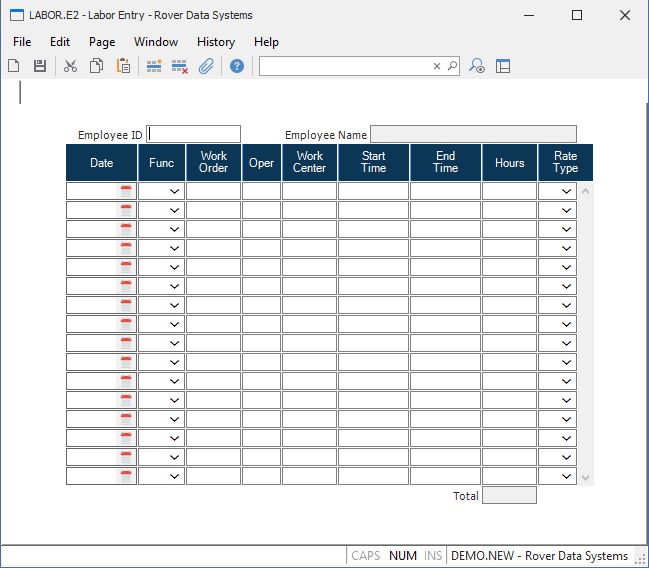The width and height of the screenshot is (649, 568).
Task: Open Help with the blue question icon
Action: point(237,66)
